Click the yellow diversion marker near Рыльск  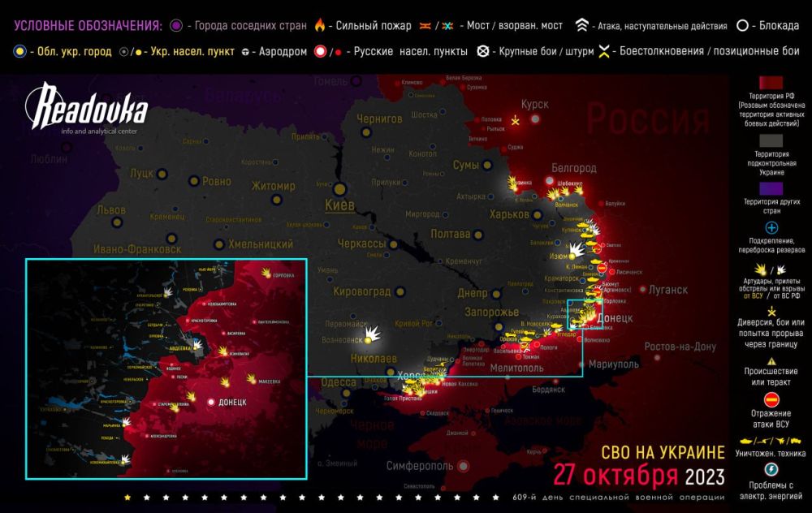[x=515, y=121]
